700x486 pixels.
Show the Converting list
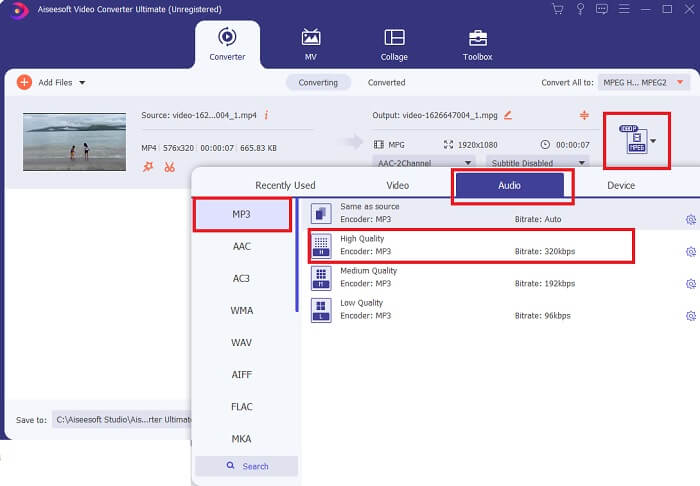(x=318, y=83)
